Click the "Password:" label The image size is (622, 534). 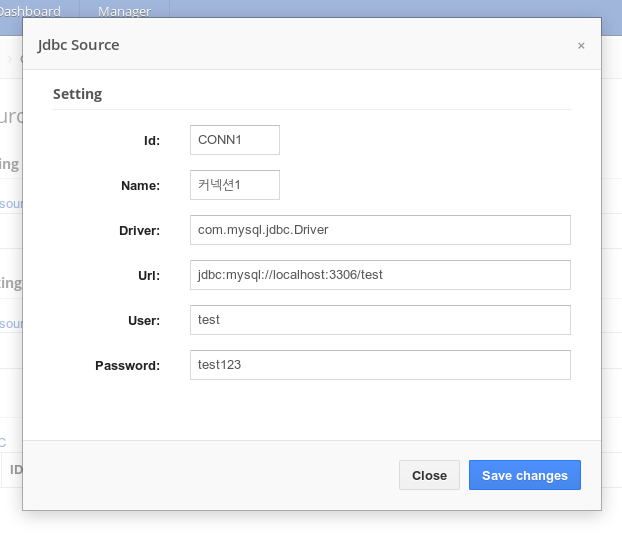click(127, 365)
